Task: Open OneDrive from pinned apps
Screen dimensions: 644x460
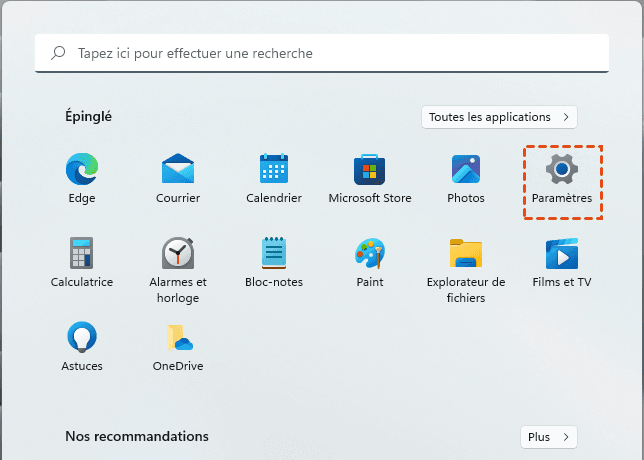Action: [x=178, y=338]
